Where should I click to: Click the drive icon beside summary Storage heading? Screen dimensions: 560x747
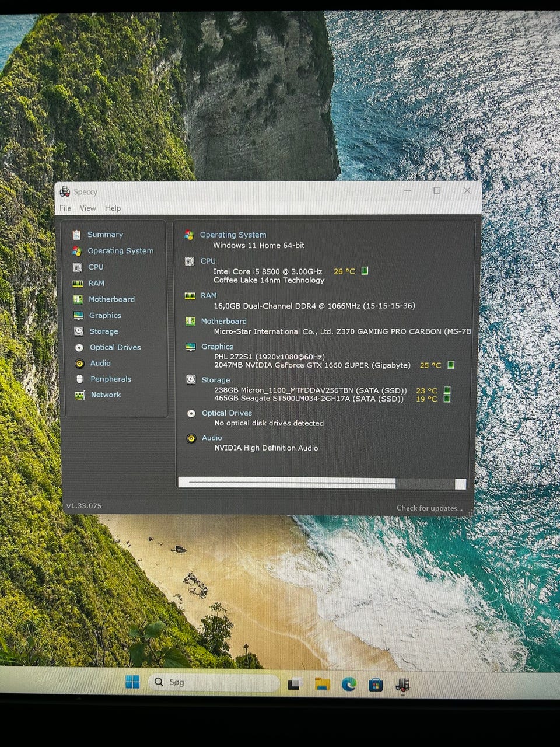click(x=191, y=379)
